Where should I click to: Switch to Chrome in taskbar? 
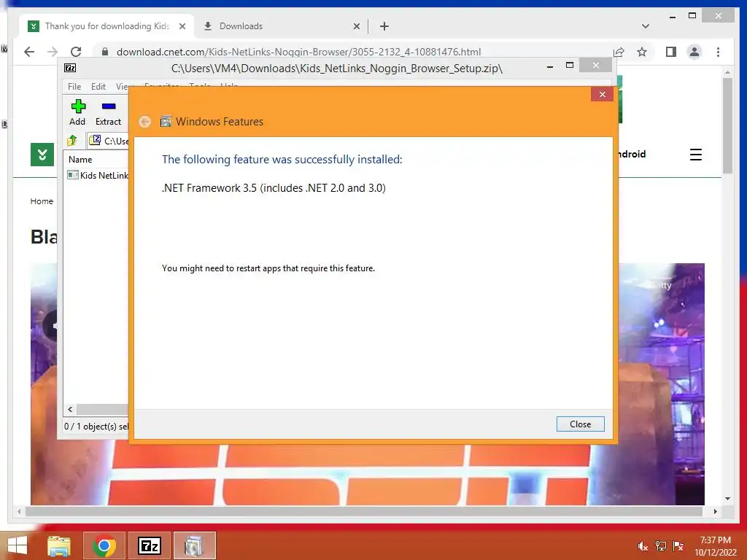pos(104,545)
